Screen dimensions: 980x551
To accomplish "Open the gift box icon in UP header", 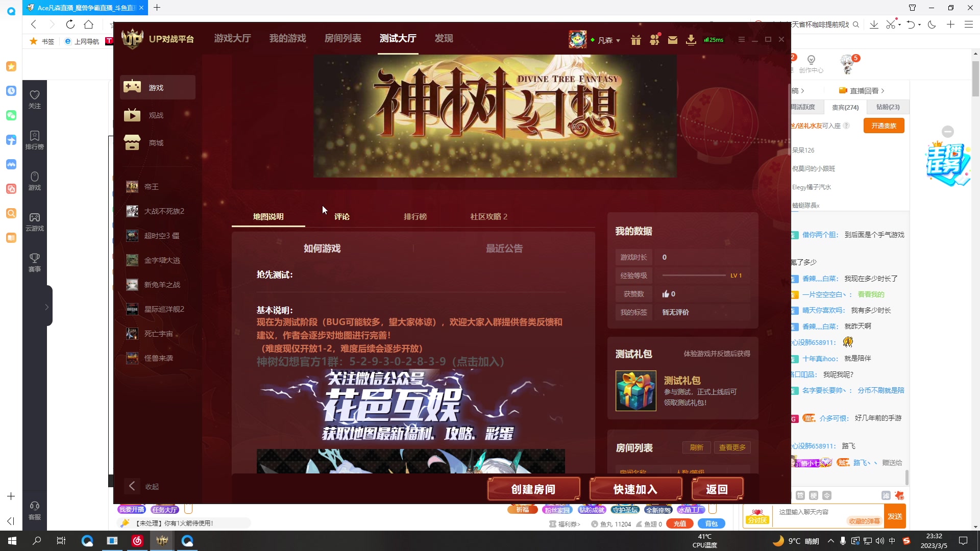I will point(635,40).
